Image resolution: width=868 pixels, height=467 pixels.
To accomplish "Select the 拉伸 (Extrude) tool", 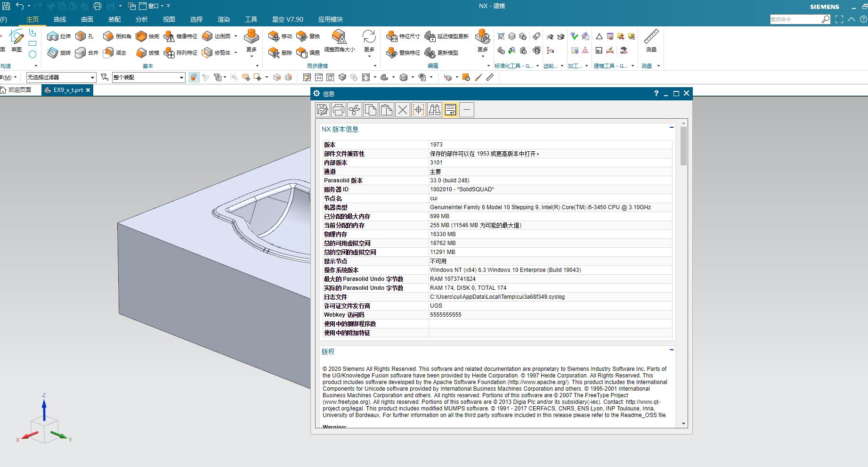I will [59, 36].
